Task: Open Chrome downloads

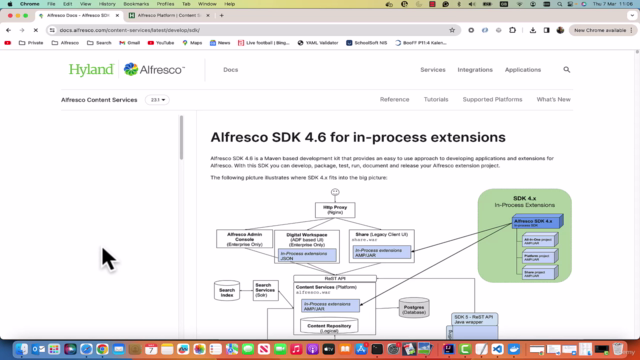Action: pos(533,30)
